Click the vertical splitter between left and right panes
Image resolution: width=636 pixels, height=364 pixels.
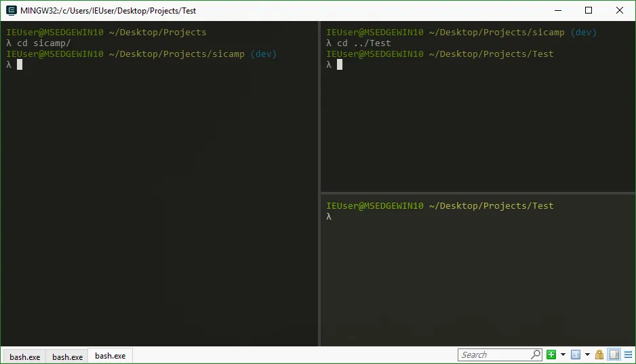tap(319, 183)
